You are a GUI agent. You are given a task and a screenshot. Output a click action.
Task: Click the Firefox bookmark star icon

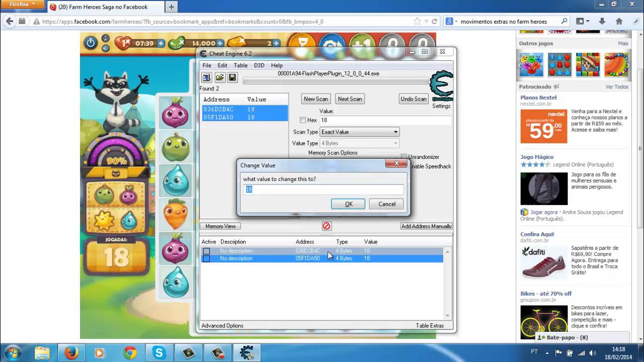[417, 22]
